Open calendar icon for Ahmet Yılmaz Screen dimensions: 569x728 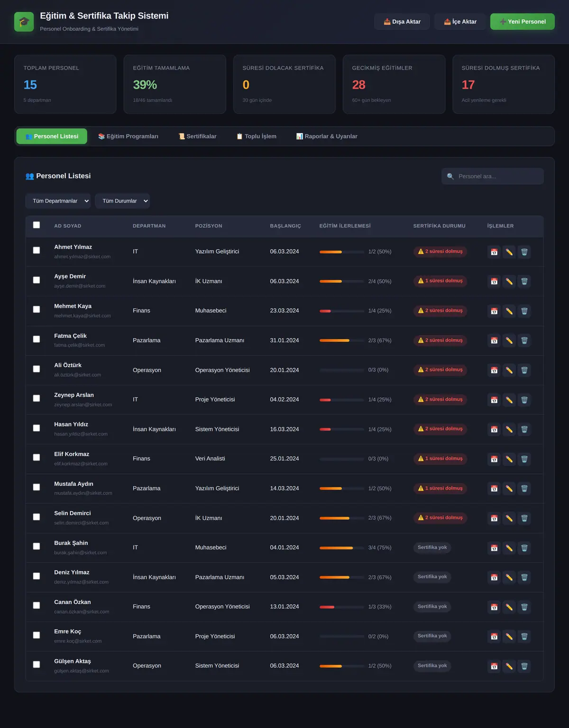494,252
